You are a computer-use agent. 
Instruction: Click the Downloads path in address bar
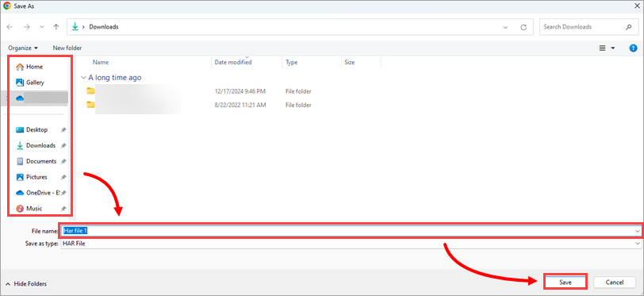pyautogui.click(x=103, y=27)
